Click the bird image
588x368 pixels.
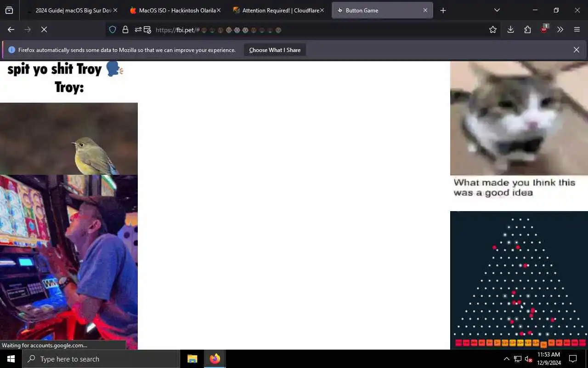pos(69,138)
